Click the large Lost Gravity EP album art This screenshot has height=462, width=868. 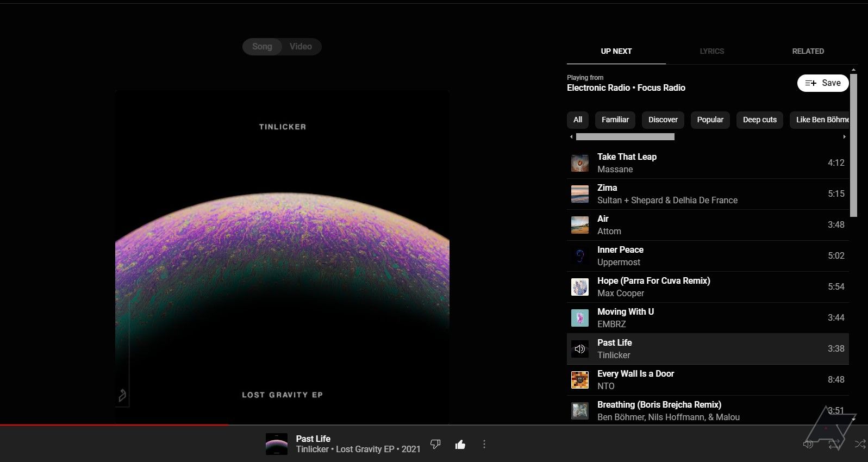pyautogui.click(x=282, y=257)
